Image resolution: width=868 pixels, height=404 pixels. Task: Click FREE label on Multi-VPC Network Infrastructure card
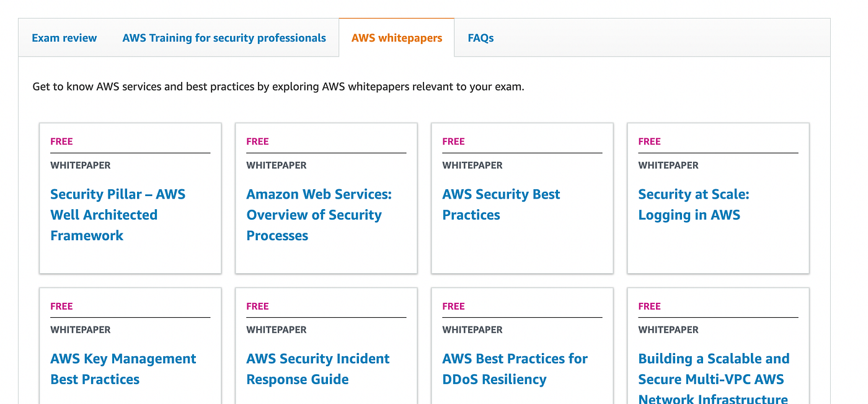[649, 306]
